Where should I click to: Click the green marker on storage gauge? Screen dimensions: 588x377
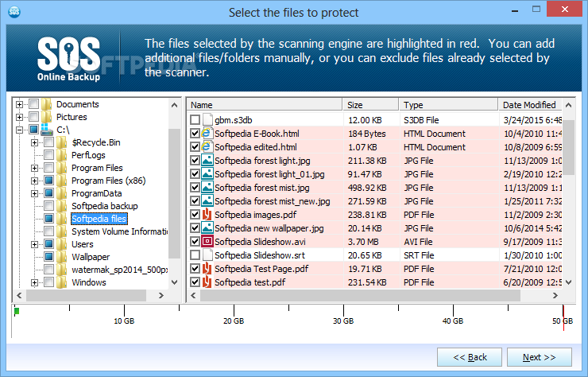17,310
